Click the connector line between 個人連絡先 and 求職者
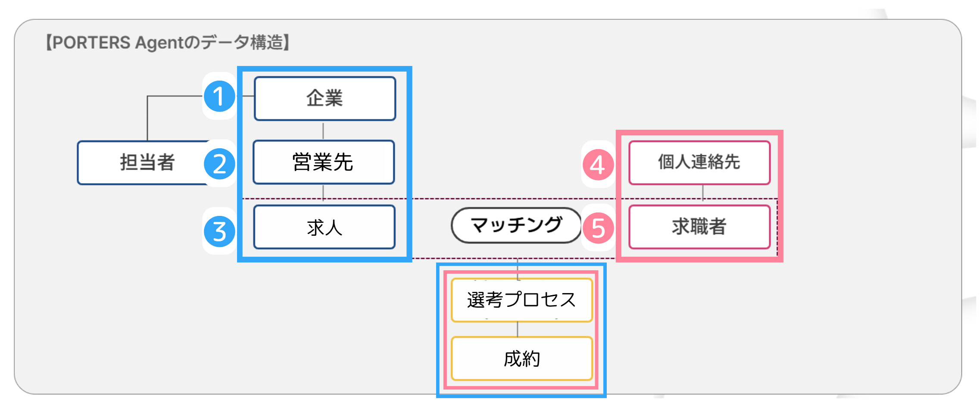 [703, 193]
